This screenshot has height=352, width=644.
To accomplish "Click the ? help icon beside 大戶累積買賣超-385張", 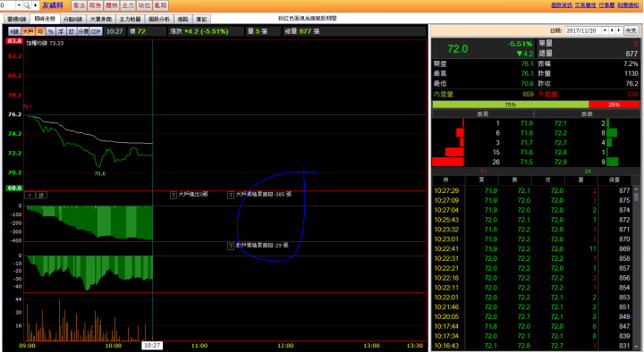I will coord(231,195).
